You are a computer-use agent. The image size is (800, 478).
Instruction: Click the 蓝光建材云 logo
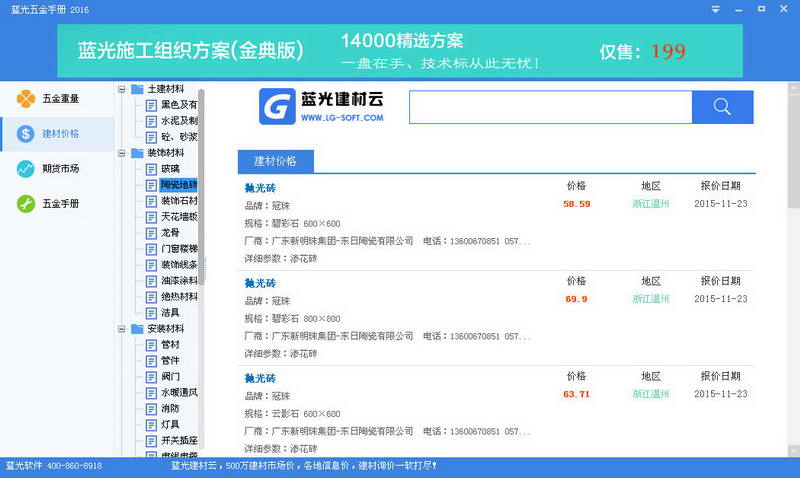pos(322,107)
